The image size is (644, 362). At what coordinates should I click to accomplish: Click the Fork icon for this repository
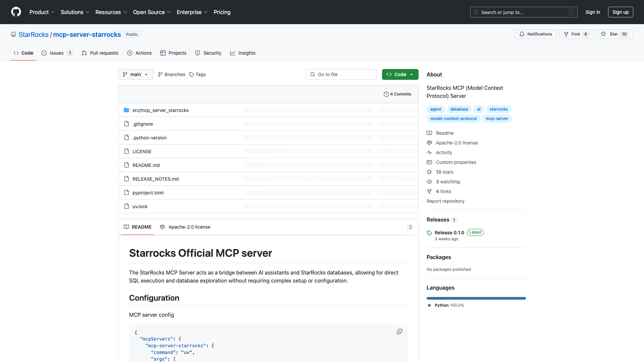[566, 34]
